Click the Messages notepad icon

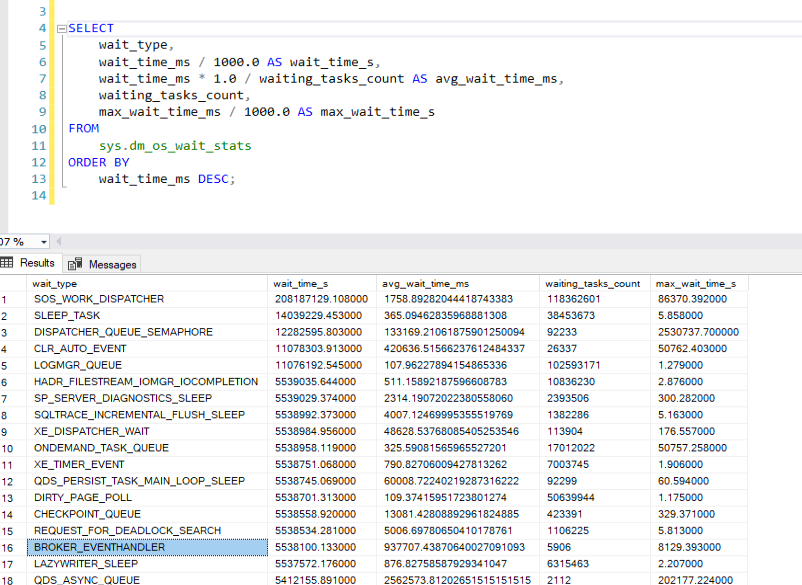coord(75,263)
